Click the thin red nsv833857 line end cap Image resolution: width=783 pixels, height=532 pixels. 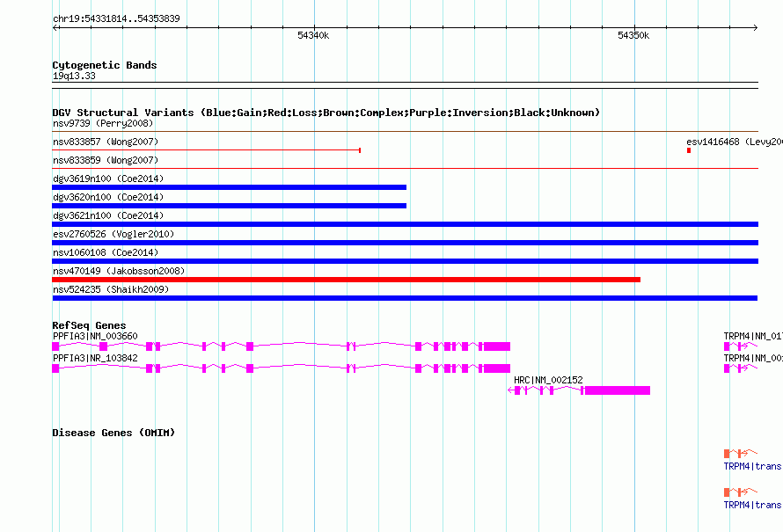tap(360, 150)
